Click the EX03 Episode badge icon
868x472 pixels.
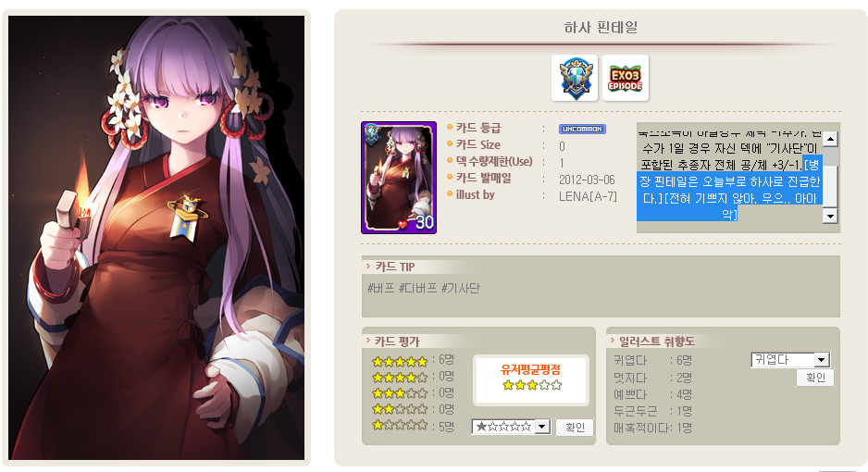click(625, 78)
